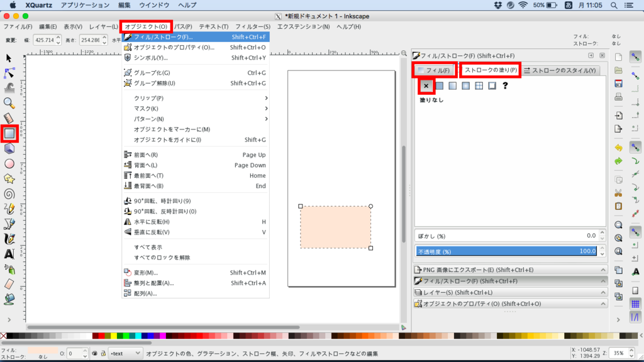Select the Measure ruler tool
This screenshot has width=644, height=362.
[9, 118]
